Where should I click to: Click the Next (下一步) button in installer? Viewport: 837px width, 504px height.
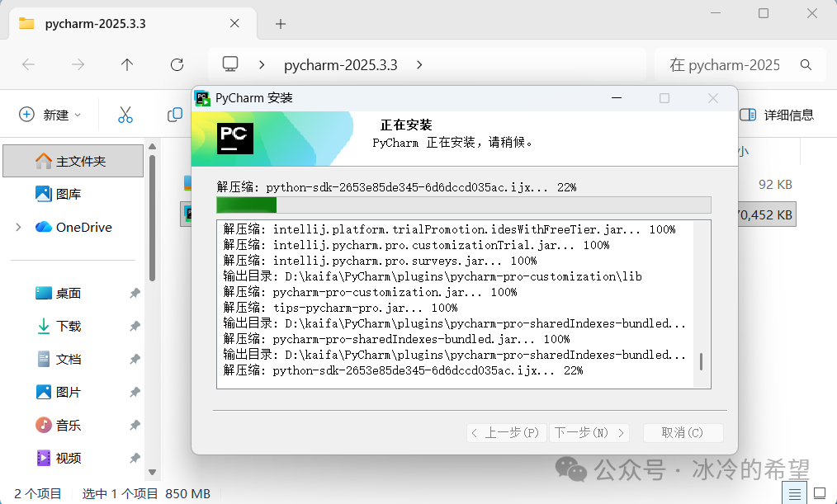coord(589,432)
